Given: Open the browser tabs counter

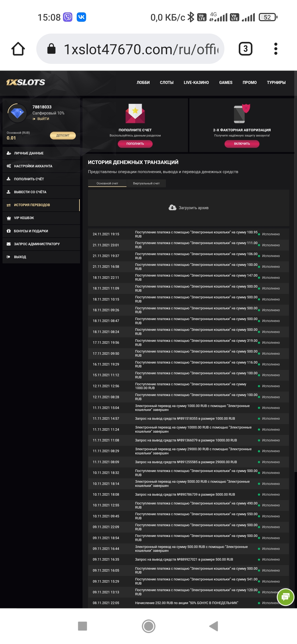Looking at the screenshot, I should (246, 49).
